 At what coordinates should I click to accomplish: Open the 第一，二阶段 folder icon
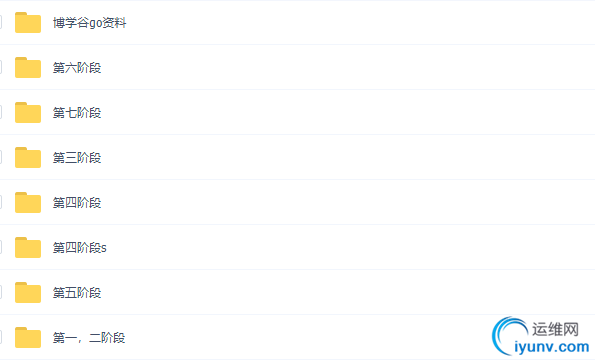pyautogui.click(x=28, y=337)
